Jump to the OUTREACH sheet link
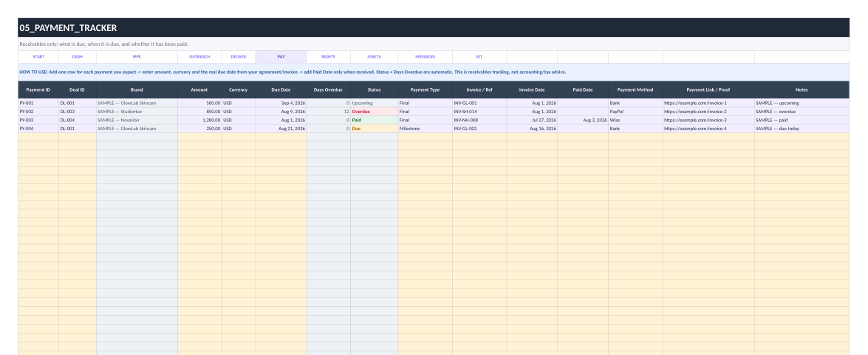The height and width of the screenshot is (355, 868). pyautogui.click(x=199, y=56)
